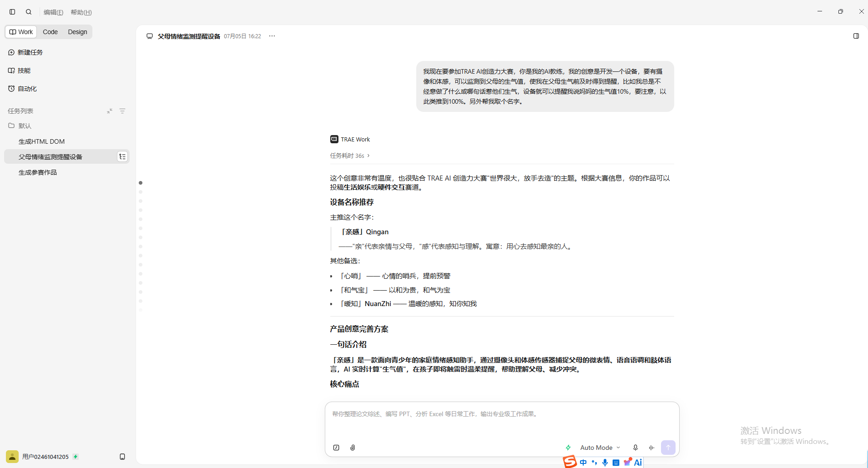Click the 一句话介绍 heading
The height and width of the screenshot is (468, 868).
(x=348, y=345)
